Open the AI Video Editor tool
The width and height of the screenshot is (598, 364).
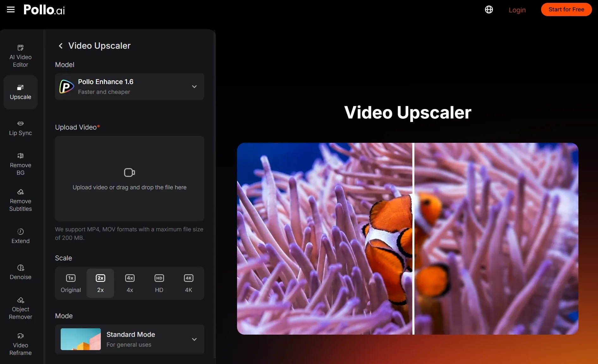[x=21, y=56]
